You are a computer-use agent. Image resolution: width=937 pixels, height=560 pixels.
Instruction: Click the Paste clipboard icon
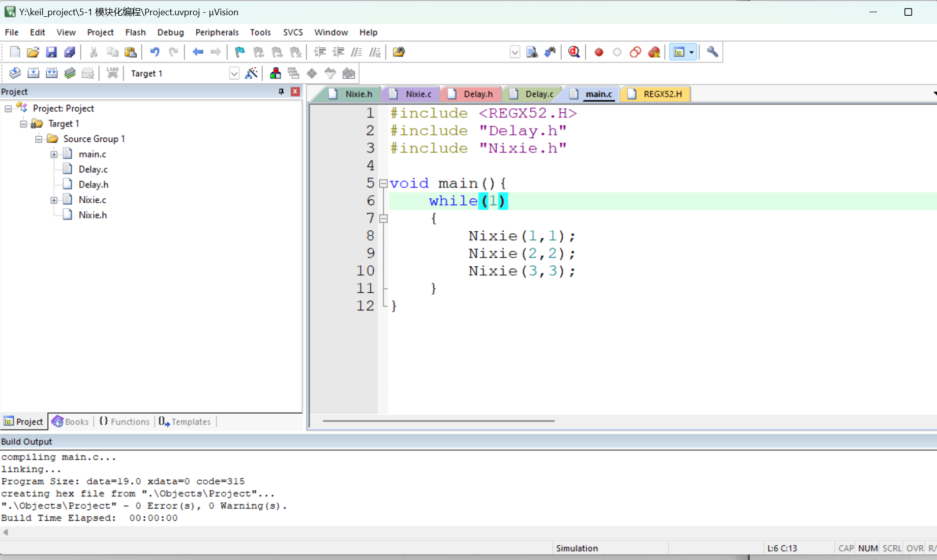point(131,52)
